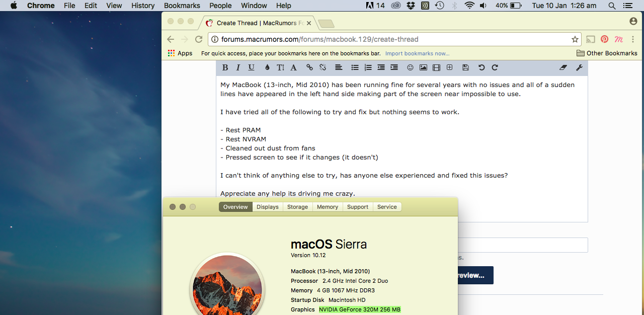
Task: Open the Bookmarks menu
Action: (182, 6)
